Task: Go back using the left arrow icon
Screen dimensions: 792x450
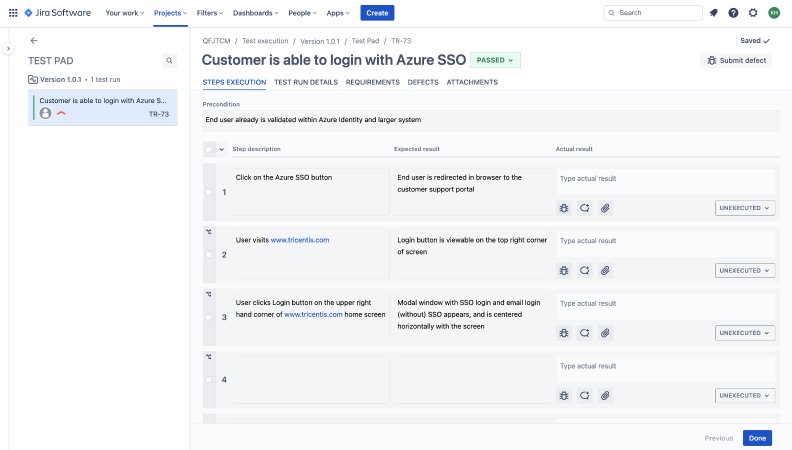Action: click(34, 41)
